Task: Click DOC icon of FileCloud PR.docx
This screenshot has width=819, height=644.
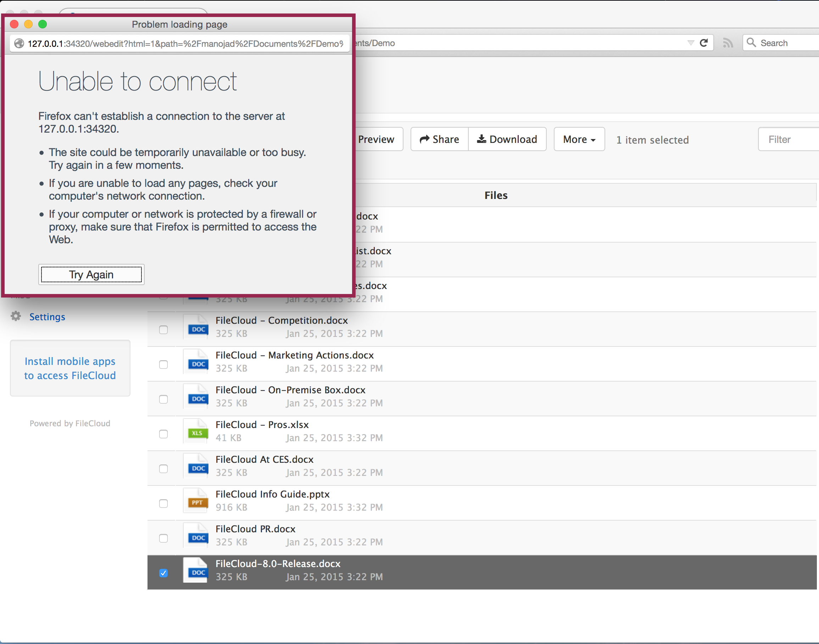Action: pyautogui.click(x=196, y=535)
